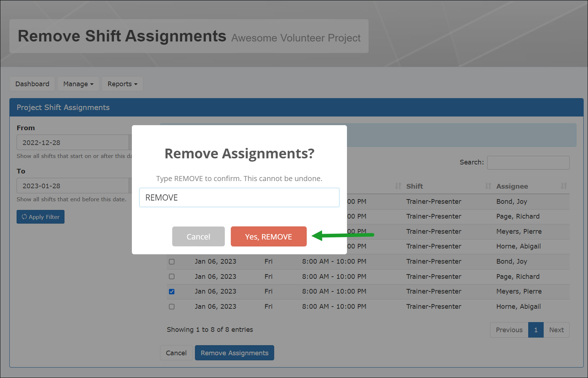The image size is (588, 378).
Task: Click Bond, Joy in the first table row
Action: tap(512, 202)
